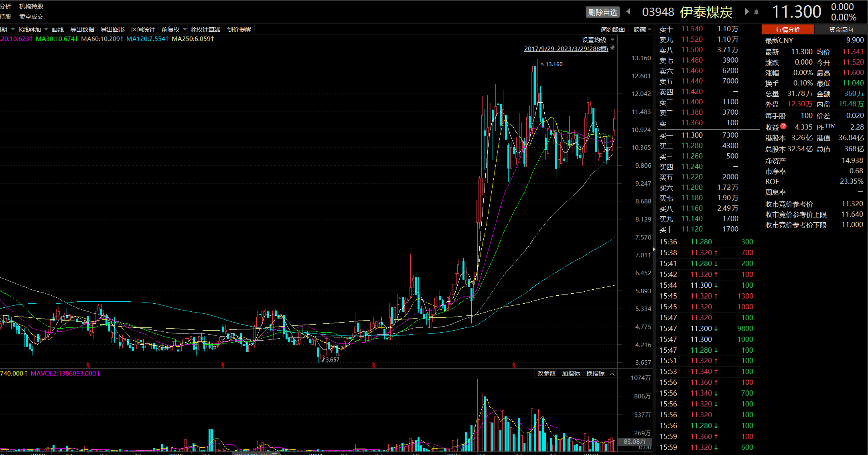Click the pin icon beside date range
Viewport: 868px width, 455px height.
(613, 48)
